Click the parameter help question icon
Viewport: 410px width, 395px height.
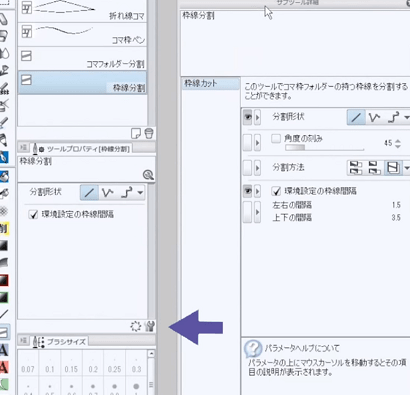pyautogui.click(x=253, y=349)
